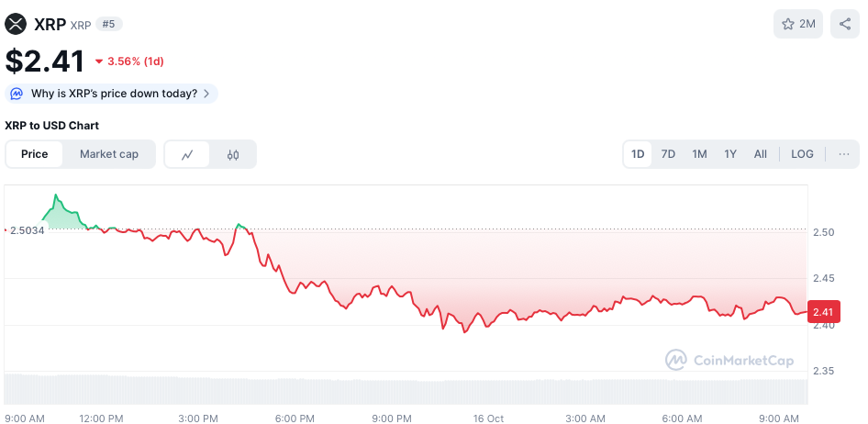Open the three-dots more options menu

pos(844,154)
